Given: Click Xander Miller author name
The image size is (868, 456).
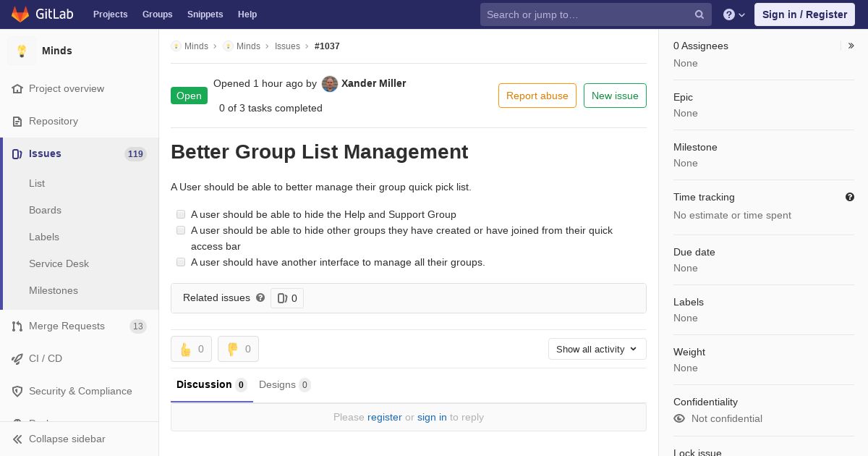Looking at the screenshot, I should point(373,83).
